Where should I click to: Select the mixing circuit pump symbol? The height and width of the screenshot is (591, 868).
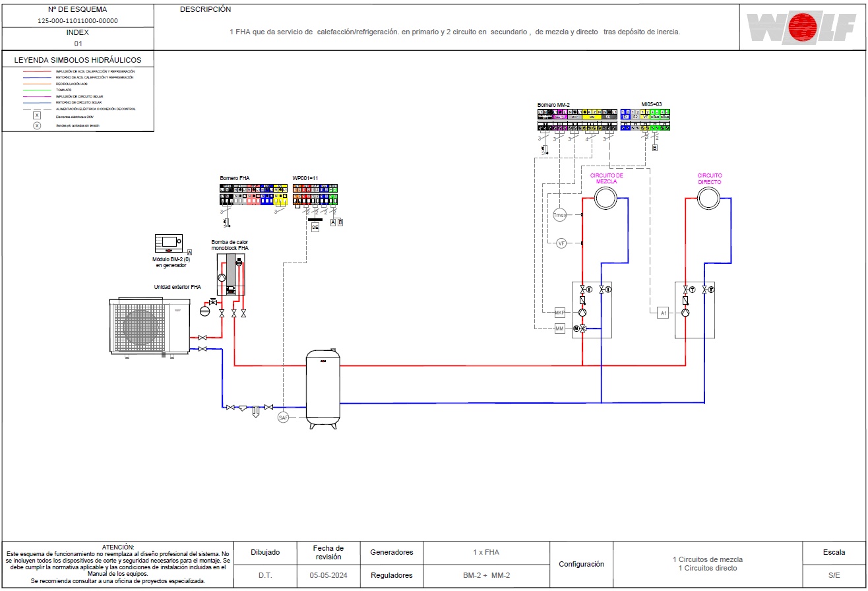(582, 313)
